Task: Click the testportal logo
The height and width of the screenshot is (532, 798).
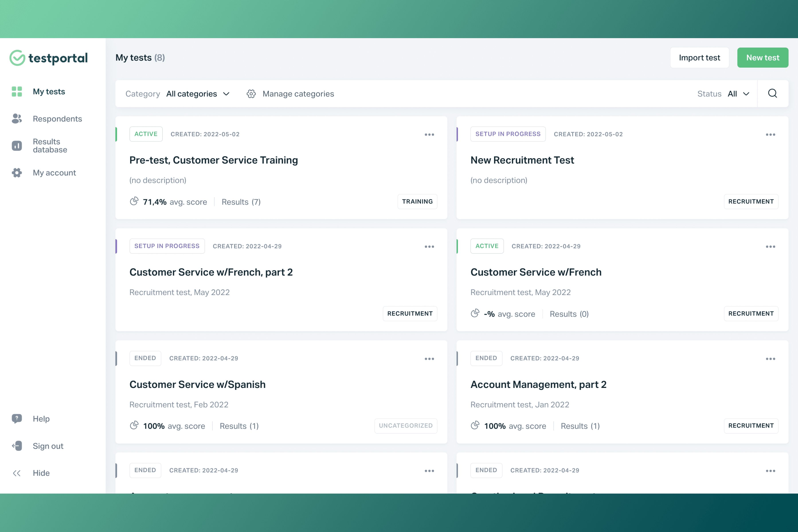Action: (49, 58)
